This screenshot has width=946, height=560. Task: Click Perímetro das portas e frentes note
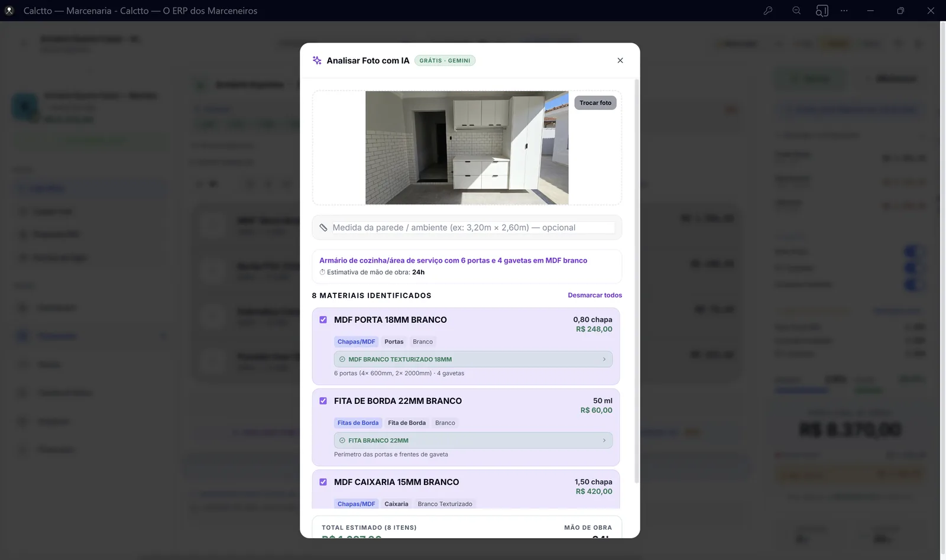[x=391, y=455]
